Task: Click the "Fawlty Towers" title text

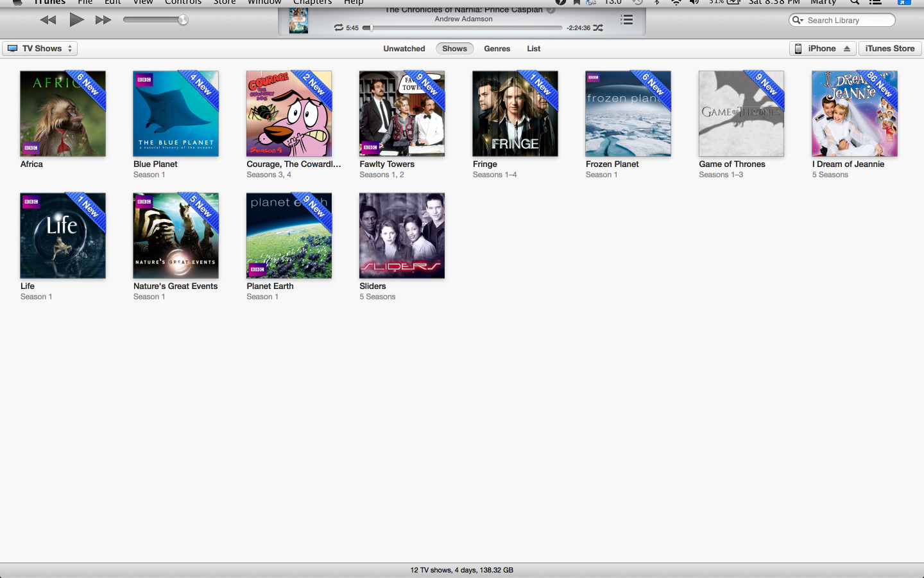Action: tap(387, 164)
